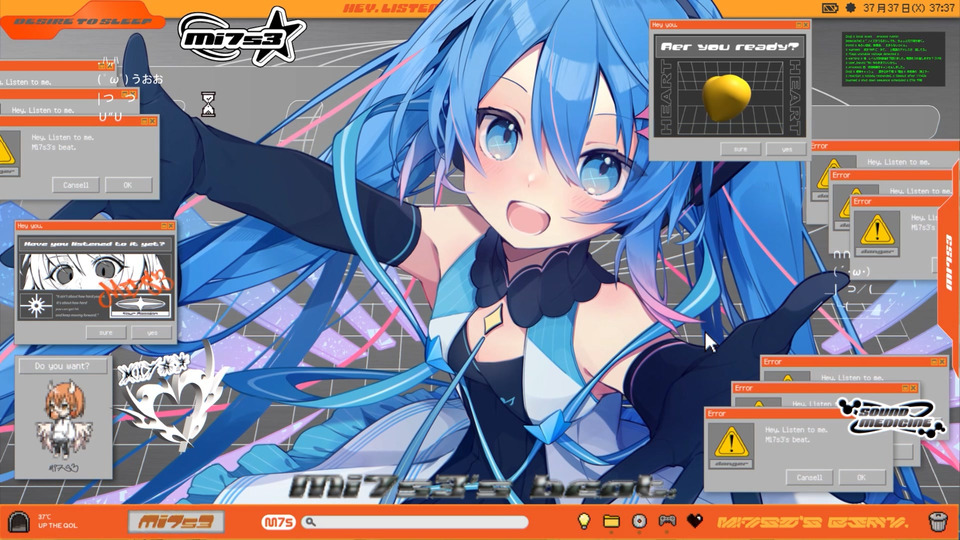This screenshot has height=540, width=960.
Task: Maximize the 'Aer you ready?' Hey you window
Action: (x=798, y=24)
